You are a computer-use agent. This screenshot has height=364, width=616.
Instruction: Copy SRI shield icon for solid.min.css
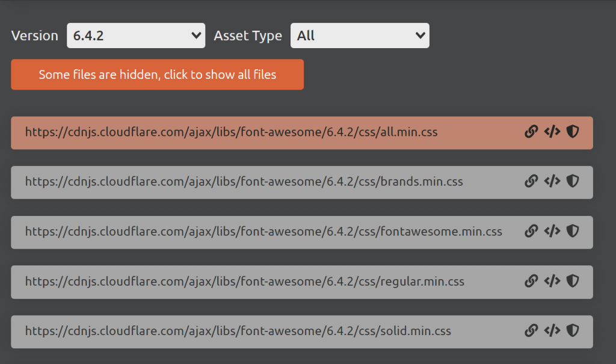click(x=573, y=330)
